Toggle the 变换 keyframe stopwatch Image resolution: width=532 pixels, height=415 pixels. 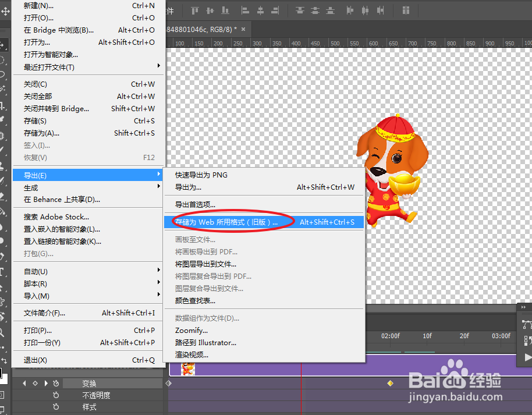[x=56, y=384]
